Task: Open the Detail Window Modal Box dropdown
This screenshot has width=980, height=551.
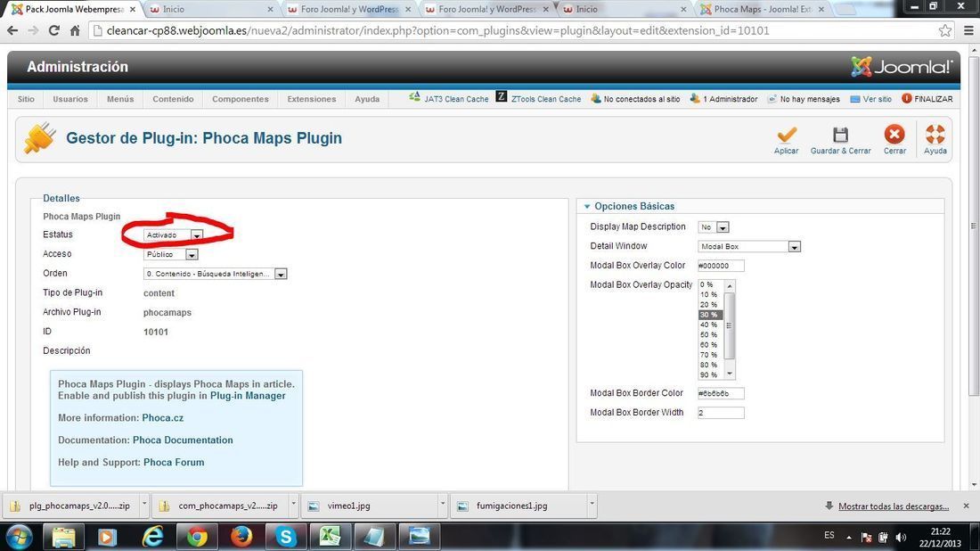Action: [748, 246]
